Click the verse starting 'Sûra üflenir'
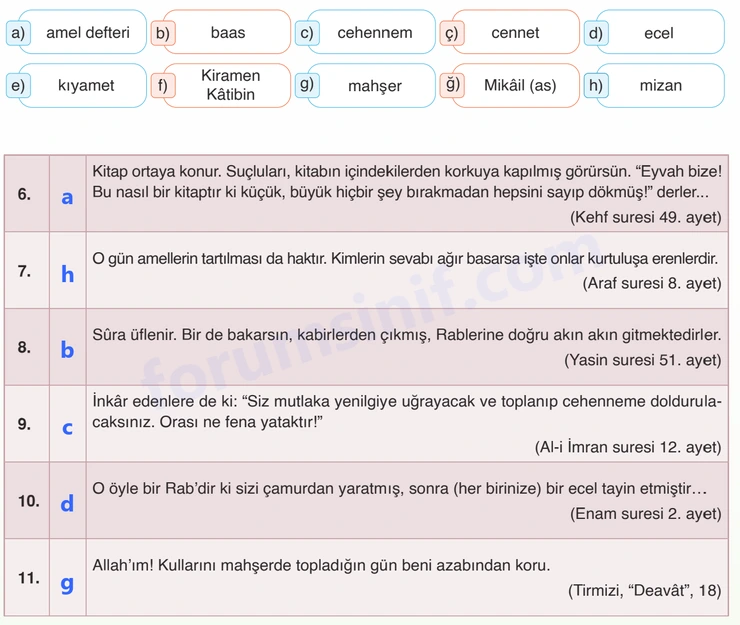The width and height of the screenshot is (740, 625). [407, 335]
